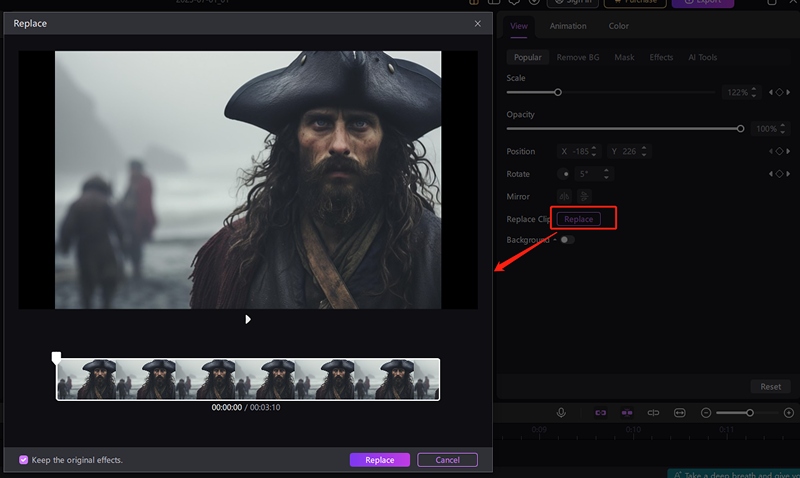
Task: Open the AI Tools sub-tab
Action: click(703, 57)
